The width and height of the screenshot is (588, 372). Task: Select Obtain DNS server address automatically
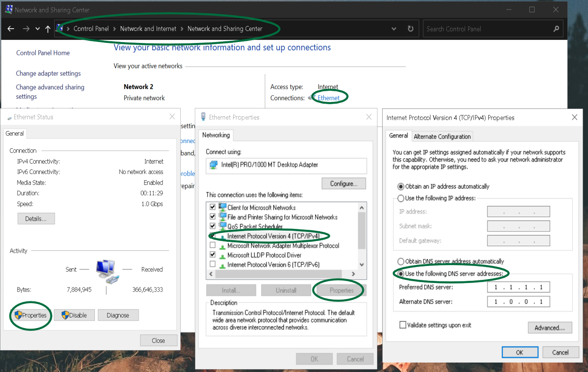tap(401, 261)
